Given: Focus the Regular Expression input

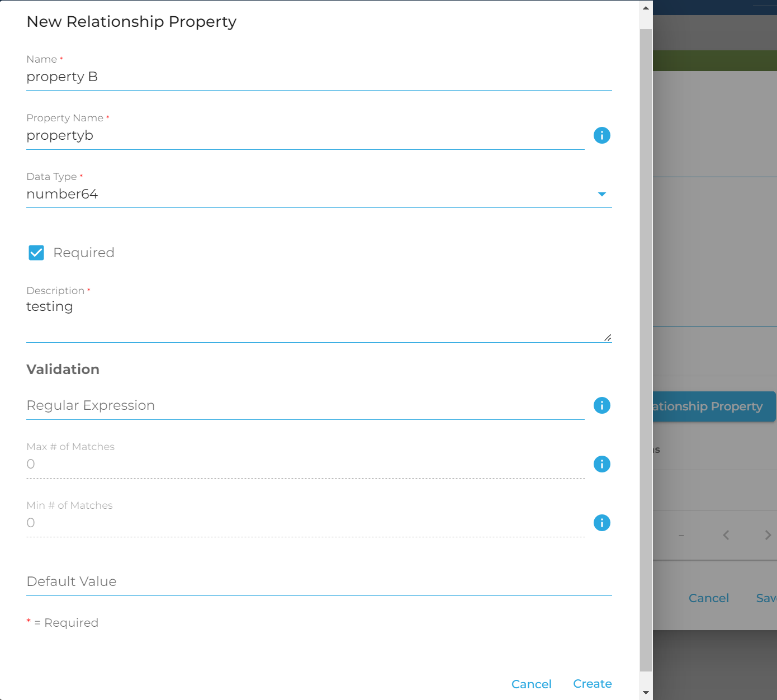Looking at the screenshot, I should click(305, 406).
